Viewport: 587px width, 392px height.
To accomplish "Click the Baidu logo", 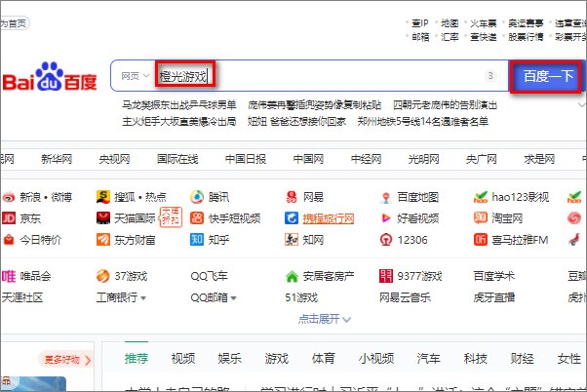I will pos(49,77).
